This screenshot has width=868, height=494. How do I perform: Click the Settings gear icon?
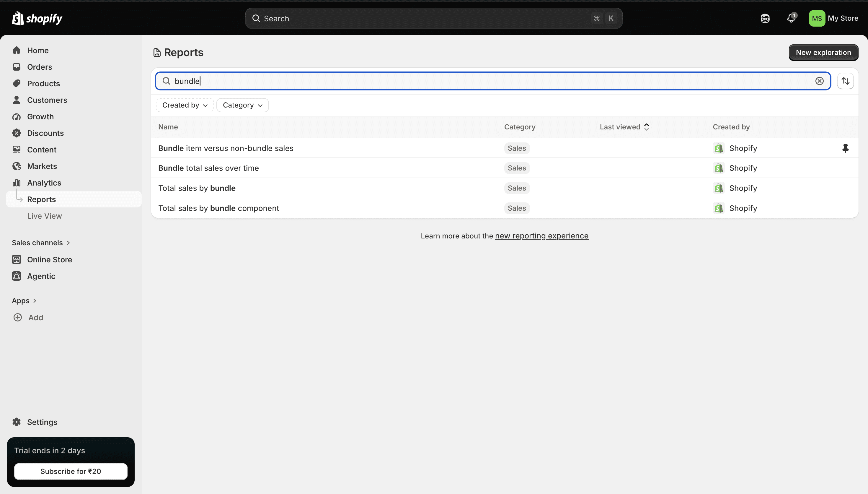coord(17,422)
